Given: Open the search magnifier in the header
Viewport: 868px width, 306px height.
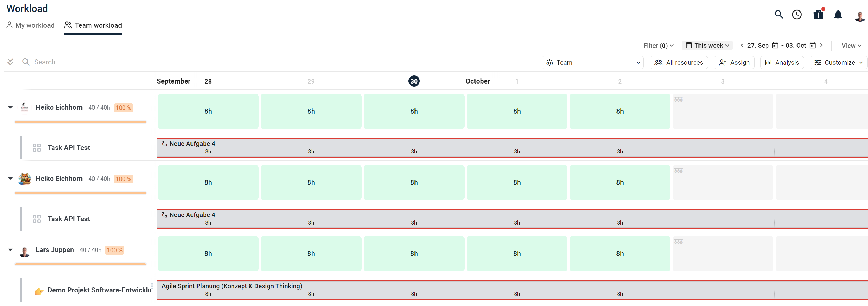Looking at the screenshot, I should pyautogui.click(x=779, y=14).
